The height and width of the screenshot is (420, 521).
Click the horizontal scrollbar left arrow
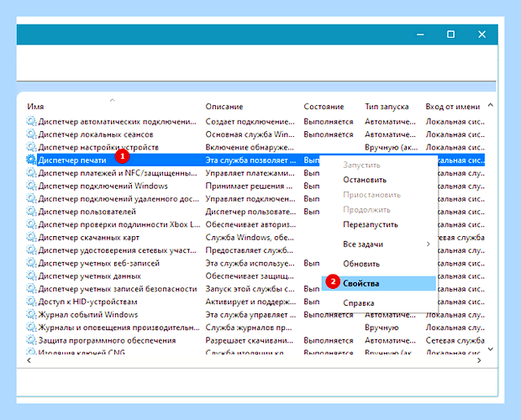pos(29,360)
